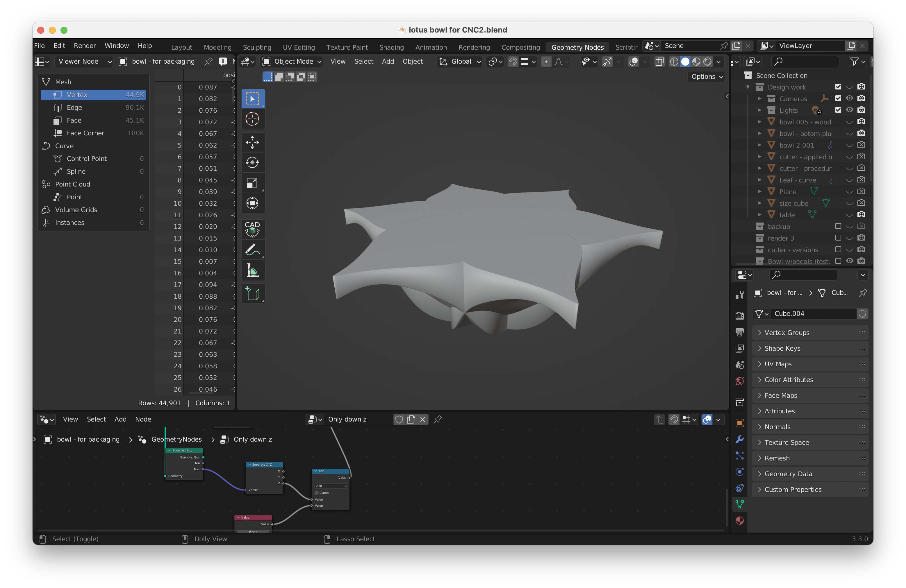906x588 pixels.
Task: Toggle fake user for Cube.004 mesh
Action: (x=862, y=313)
